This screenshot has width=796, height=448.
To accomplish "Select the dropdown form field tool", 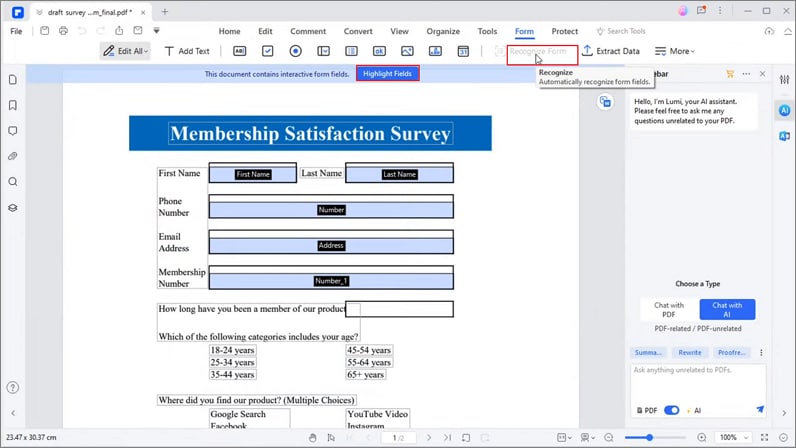I will coord(323,51).
